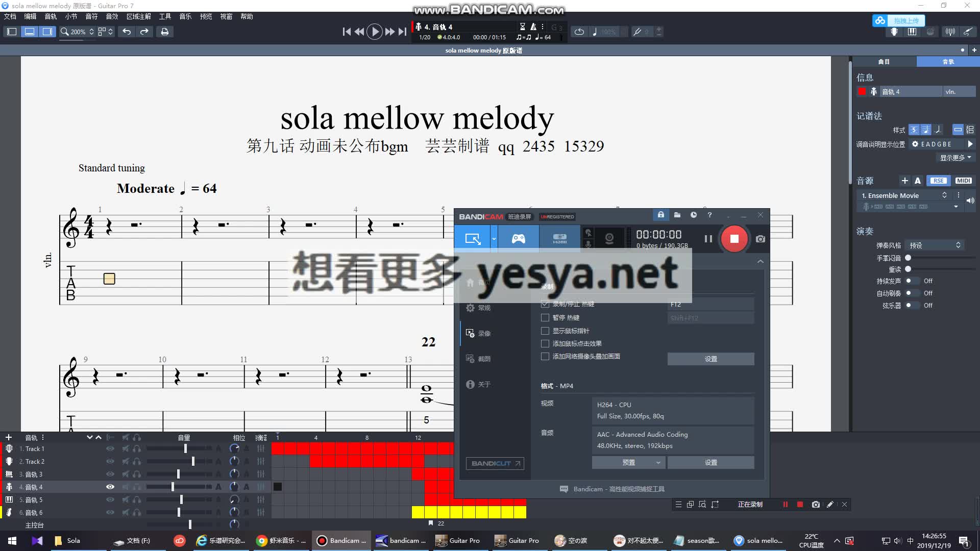Click BANDICUT link button
The width and height of the screenshot is (980, 551).
[x=495, y=463]
